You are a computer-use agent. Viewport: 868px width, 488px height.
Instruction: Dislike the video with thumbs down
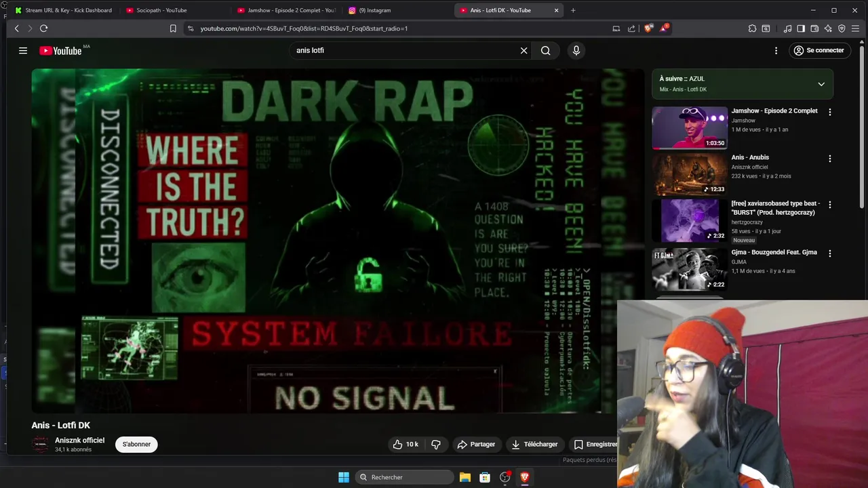tap(436, 444)
